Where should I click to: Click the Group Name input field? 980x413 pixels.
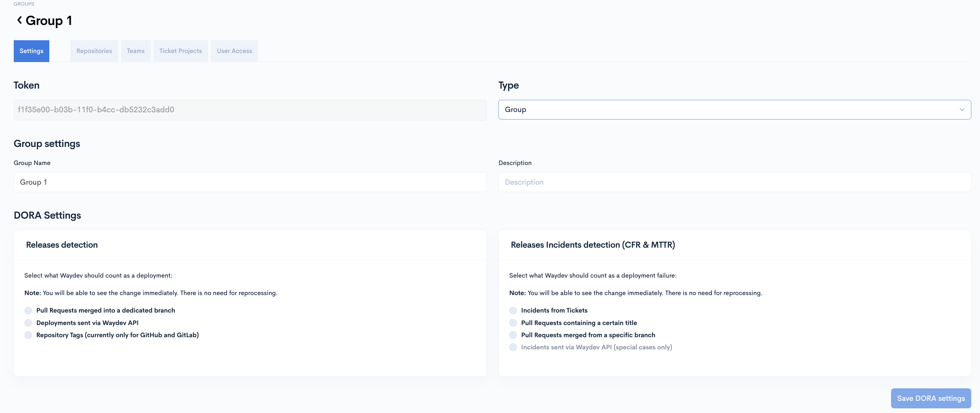click(x=250, y=182)
